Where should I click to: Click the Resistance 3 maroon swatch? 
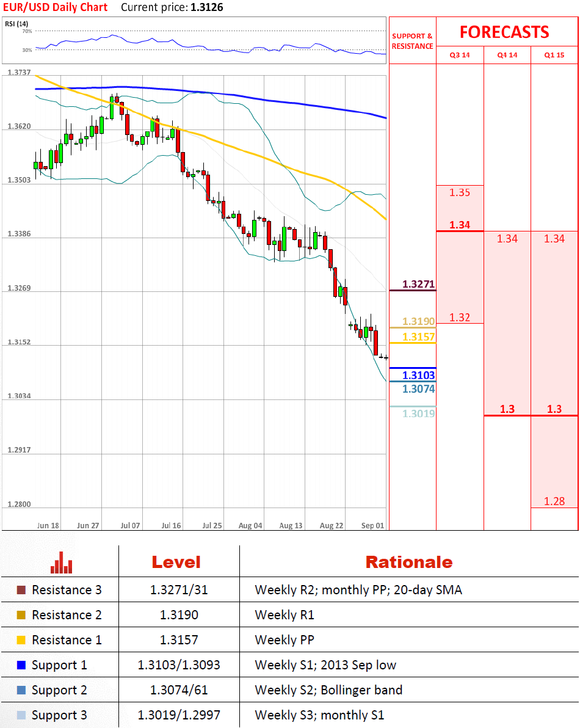[21, 590]
